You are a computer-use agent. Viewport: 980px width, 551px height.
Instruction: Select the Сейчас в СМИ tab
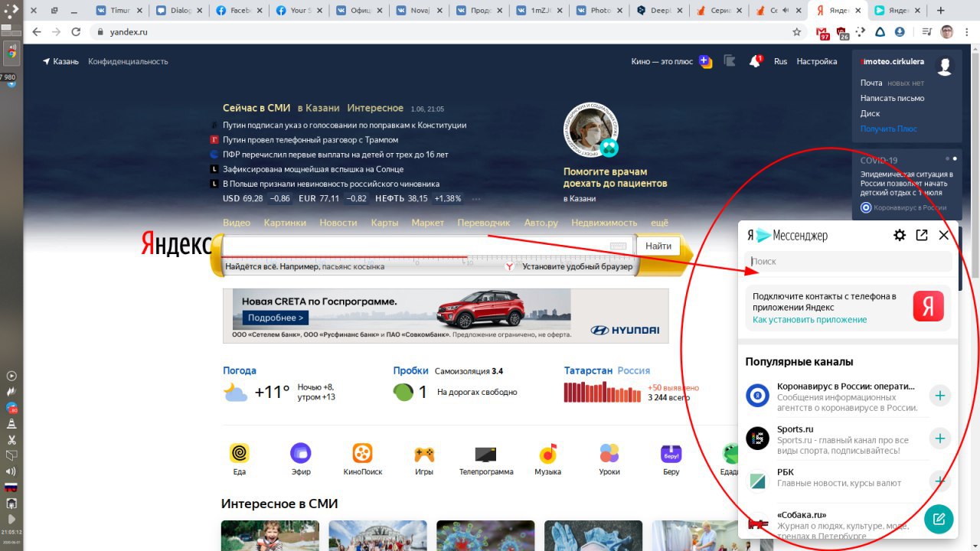256,108
